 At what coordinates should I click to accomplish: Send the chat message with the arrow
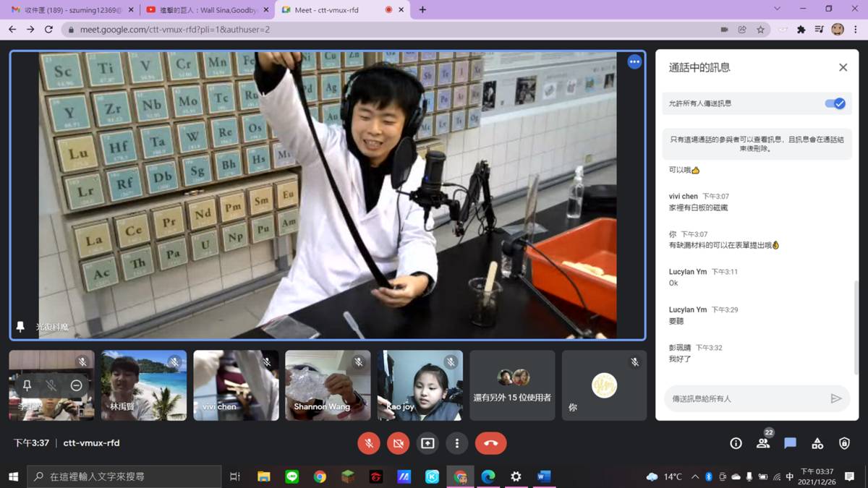(x=836, y=398)
